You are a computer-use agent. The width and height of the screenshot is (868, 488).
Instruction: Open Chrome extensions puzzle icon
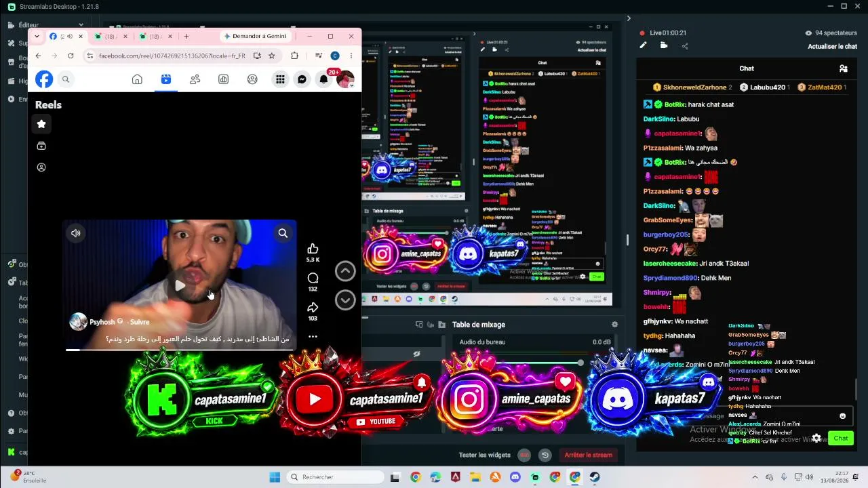coord(294,56)
